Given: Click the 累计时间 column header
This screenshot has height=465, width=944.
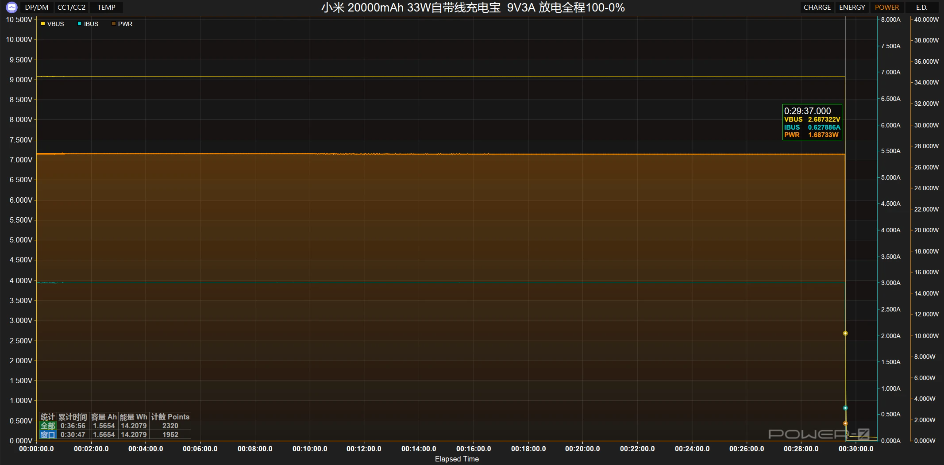Looking at the screenshot, I should (73, 417).
